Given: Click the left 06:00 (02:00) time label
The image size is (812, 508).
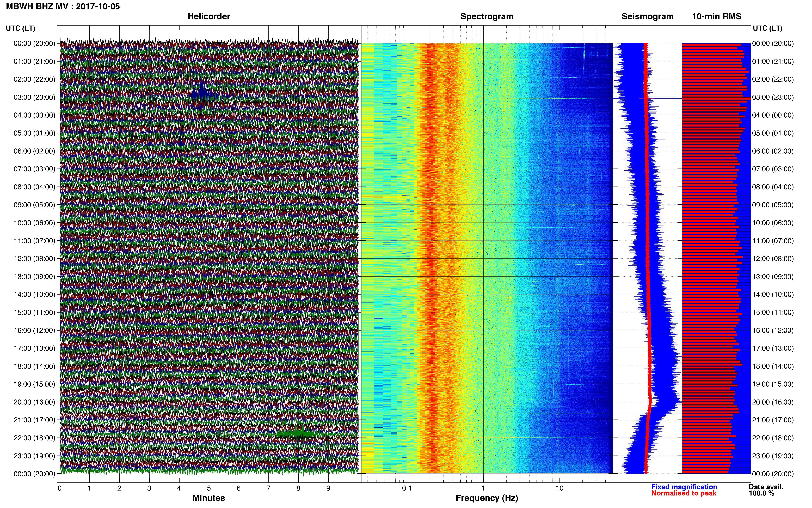Looking at the screenshot, I should tap(34, 151).
